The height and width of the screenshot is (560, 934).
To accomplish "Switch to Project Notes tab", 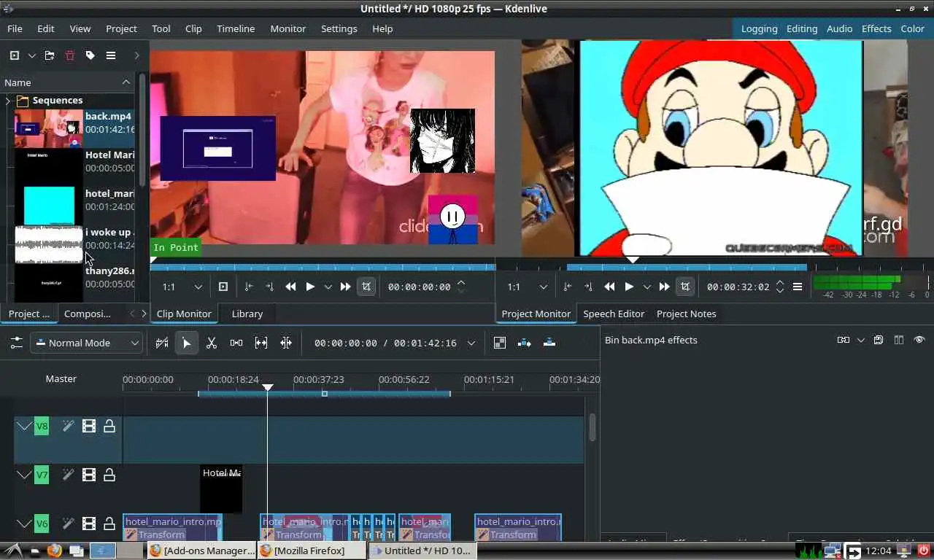I will tap(687, 314).
